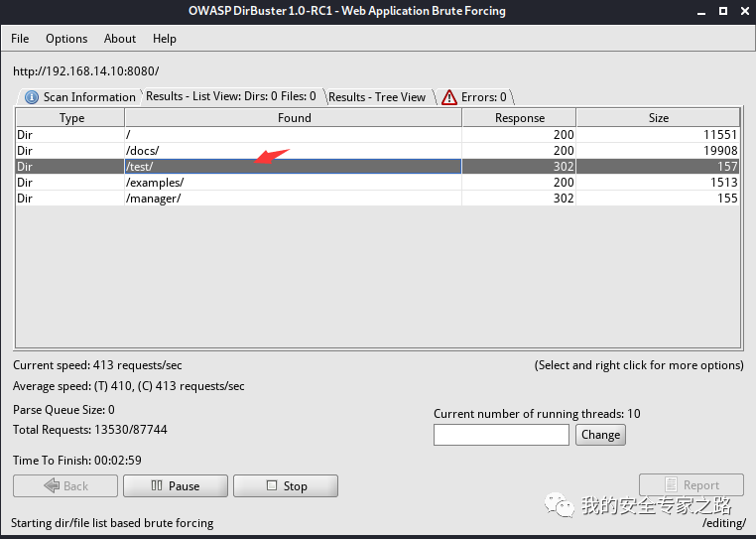Image resolution: width=756 pixels, height=539 pixels.
Task: Click the report document icon
Action: coord(671,484)
